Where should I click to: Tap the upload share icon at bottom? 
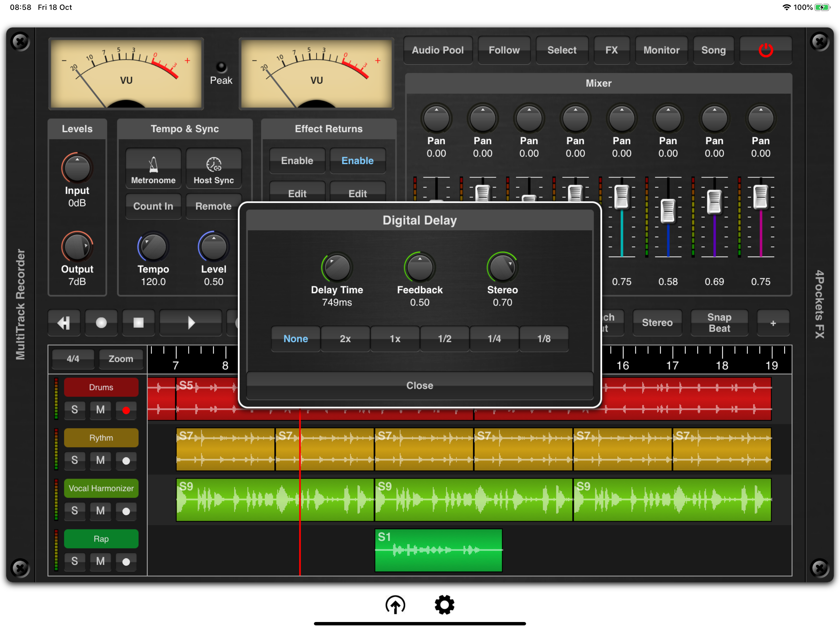(395, 604)
